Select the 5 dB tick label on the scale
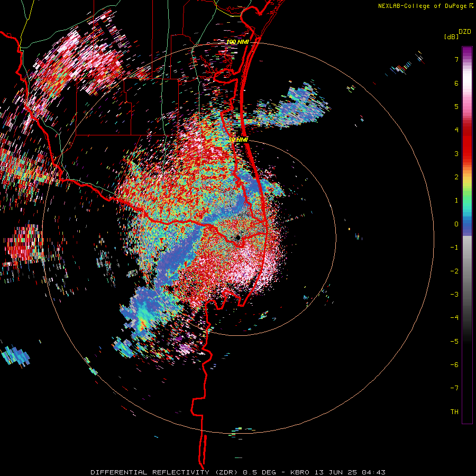The image size is (476, 476). [456, 106]
